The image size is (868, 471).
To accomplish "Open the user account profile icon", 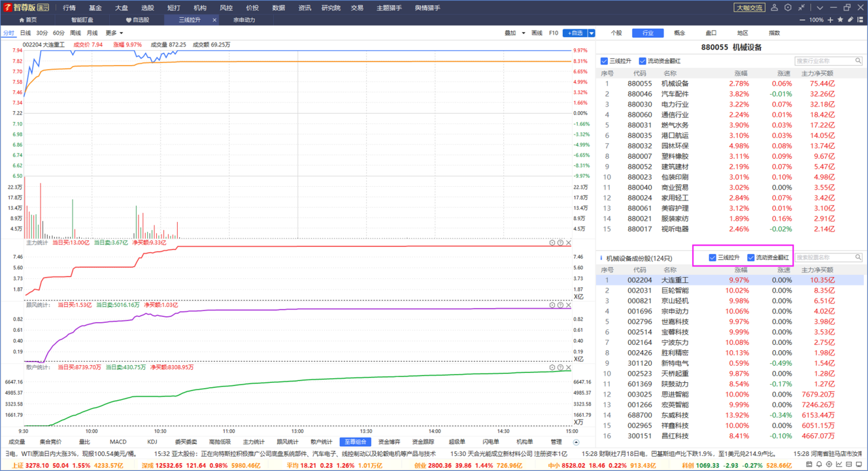I will 775,8.
